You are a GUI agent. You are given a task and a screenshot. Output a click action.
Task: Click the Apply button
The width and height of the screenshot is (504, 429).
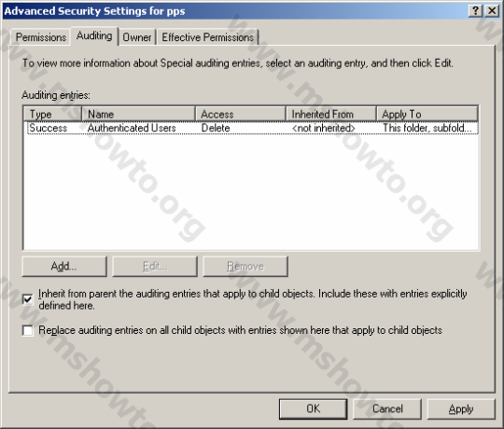tap(461, 408)
